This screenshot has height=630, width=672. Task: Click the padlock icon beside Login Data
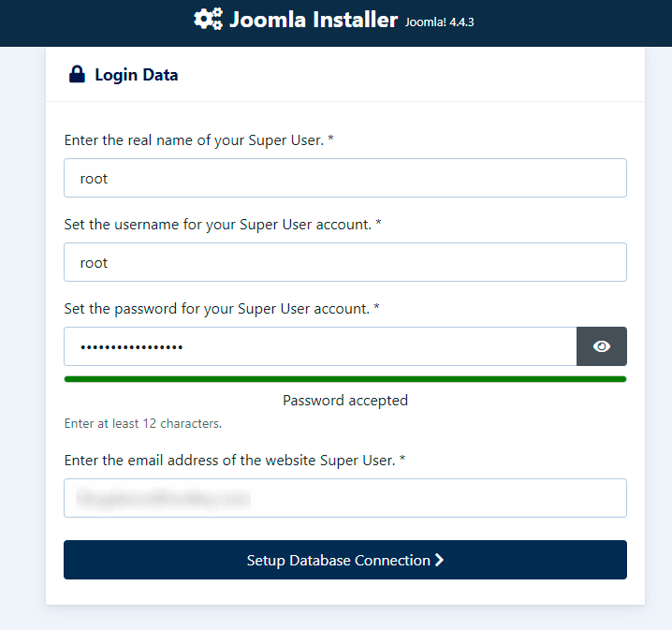[77, 75]
